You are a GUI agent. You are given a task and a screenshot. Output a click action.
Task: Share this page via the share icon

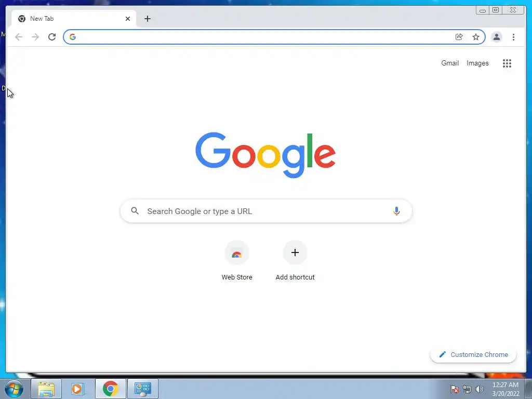click(459, 37)
